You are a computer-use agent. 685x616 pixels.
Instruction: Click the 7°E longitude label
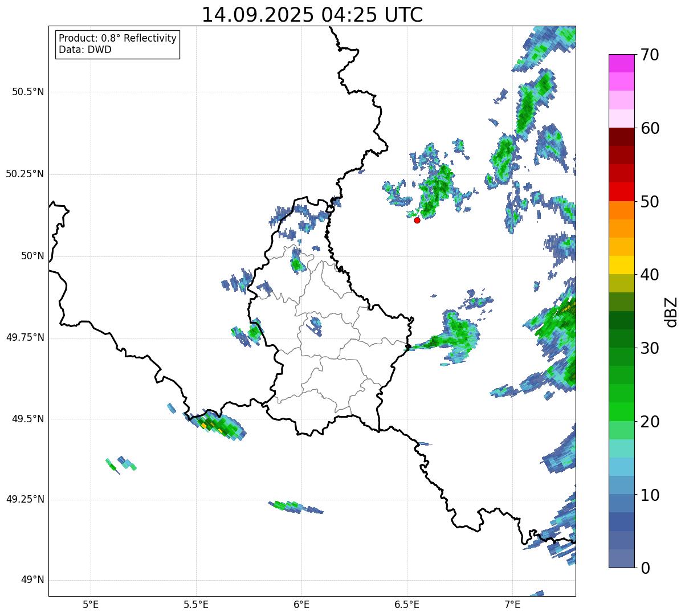[512, 604]
